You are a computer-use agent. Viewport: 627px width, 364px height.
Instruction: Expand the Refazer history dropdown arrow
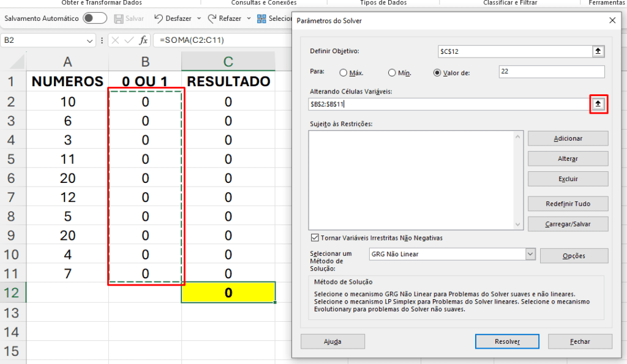tap(249, 18)
